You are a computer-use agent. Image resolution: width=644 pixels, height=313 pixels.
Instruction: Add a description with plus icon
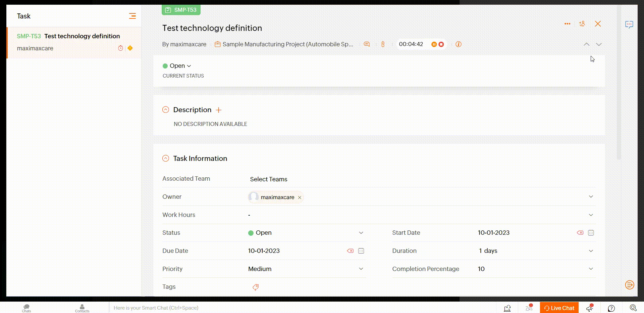(x=219, y=110)
